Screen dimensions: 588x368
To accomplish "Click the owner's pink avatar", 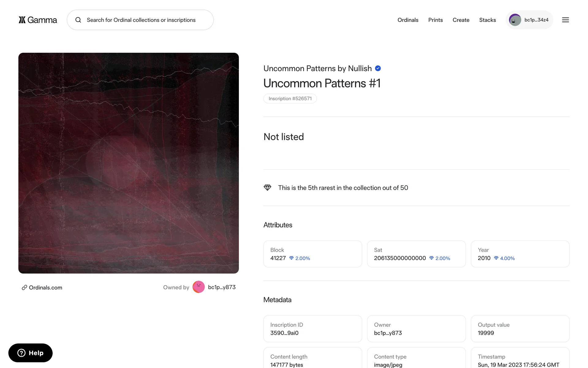I will point(198,287).
